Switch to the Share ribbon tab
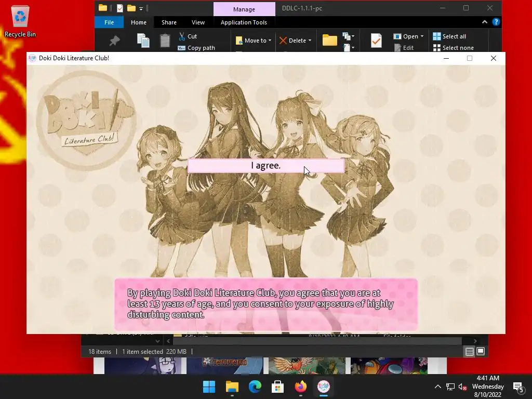 [169, 22]
